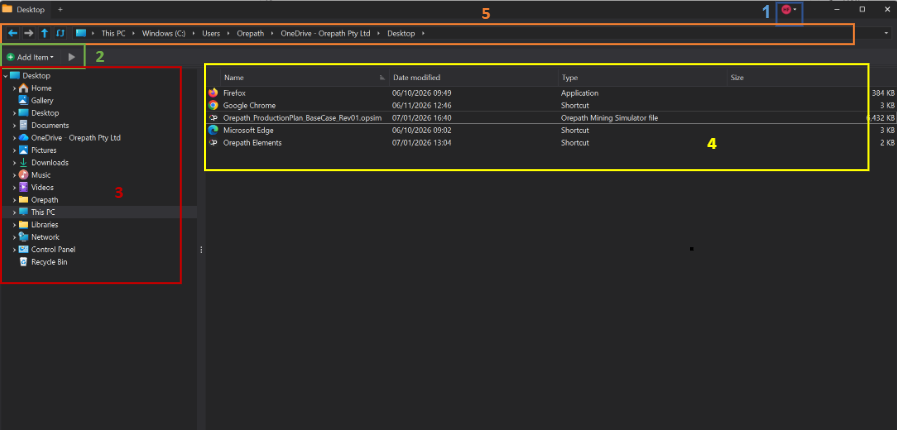Click the date 06/10/2026 09:49 for Firefox
The width and height of the screenshot is (897, 430).
point(422,93)
